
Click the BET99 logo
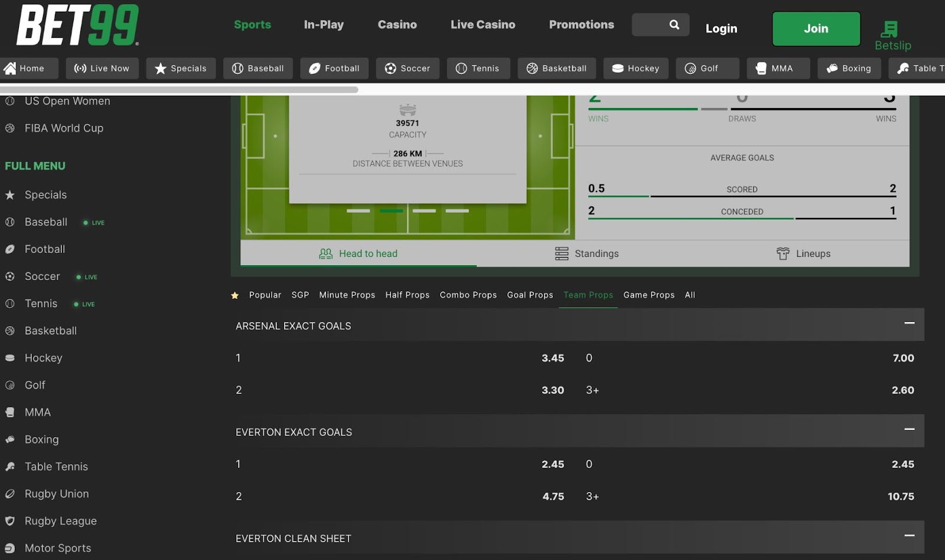click(78, 25)
